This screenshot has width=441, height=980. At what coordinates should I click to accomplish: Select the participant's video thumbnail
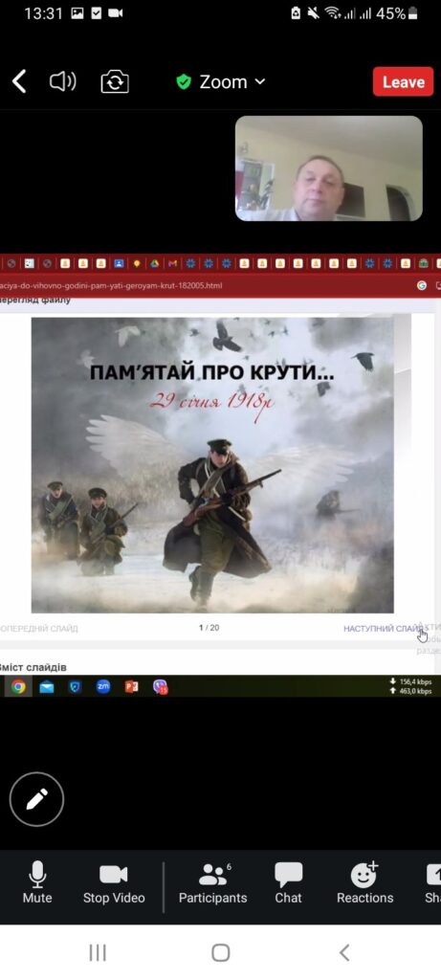pyautogui.click(x=328, y=168)
